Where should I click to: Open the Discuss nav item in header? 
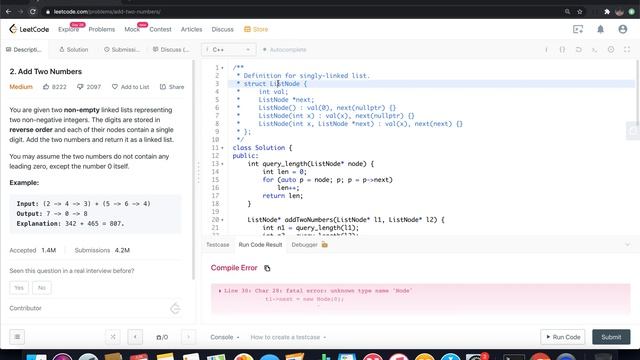click(x=222, y=29)
